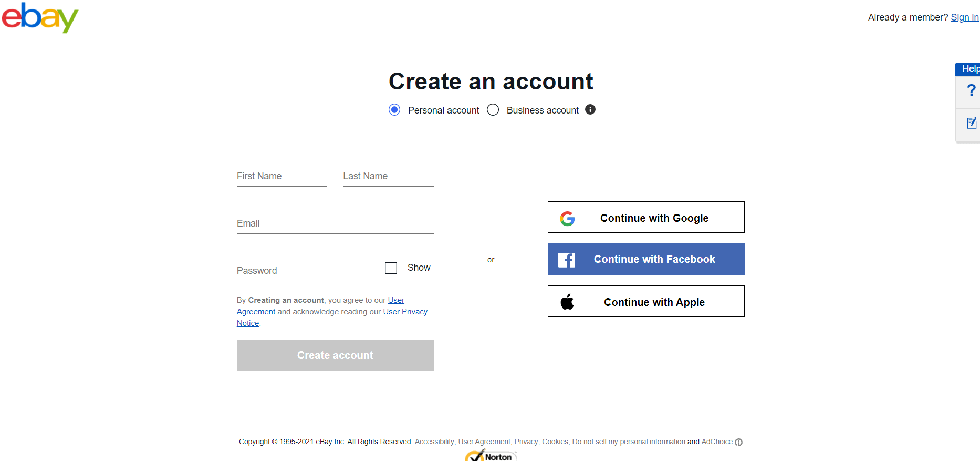Open the question mark help icon

click(971, 90)
